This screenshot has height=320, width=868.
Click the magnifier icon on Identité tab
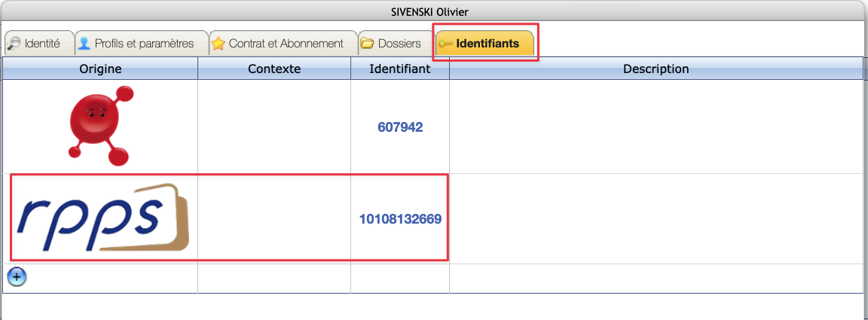[x=14, y=43]
